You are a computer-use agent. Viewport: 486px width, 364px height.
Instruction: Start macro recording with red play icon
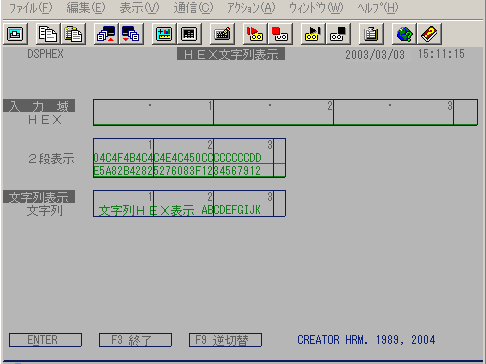(255, 34)
